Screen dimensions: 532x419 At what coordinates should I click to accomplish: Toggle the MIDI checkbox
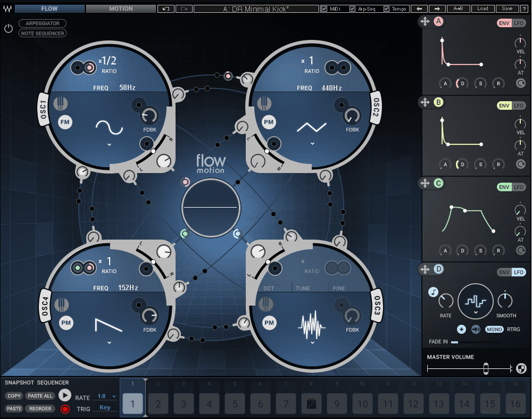pos(324,9)
